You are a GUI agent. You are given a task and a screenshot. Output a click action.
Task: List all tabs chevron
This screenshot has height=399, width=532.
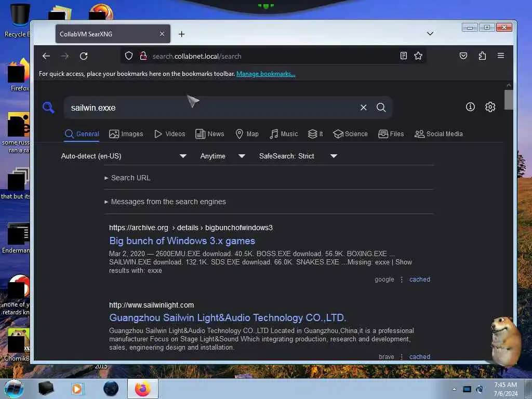[x=430, y=34]
